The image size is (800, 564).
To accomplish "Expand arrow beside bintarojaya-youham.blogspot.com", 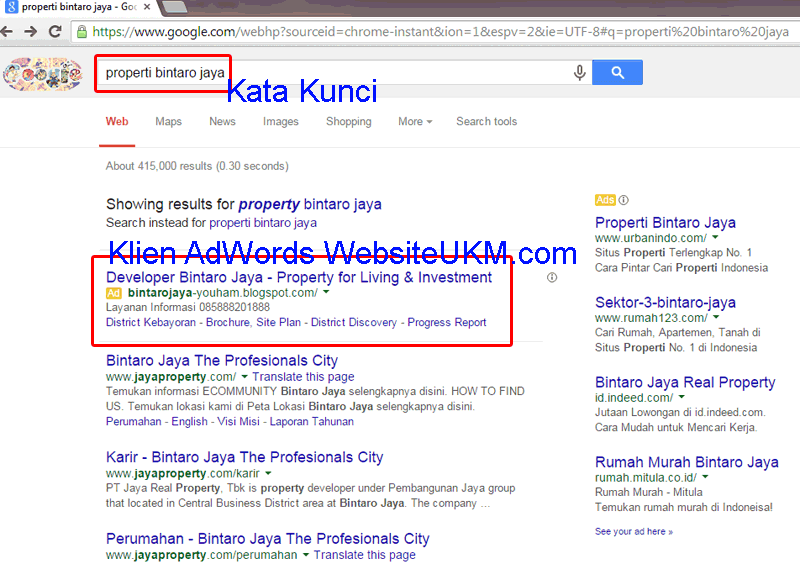I will [326, 292].
